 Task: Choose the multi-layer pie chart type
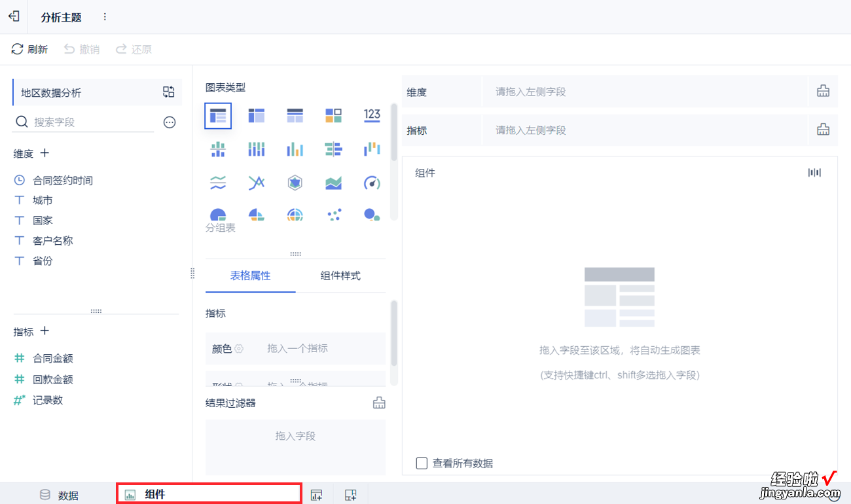(x=295, y=215)
